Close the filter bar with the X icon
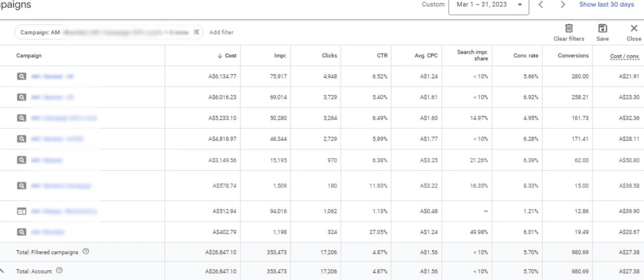Screen dimensions: 644x280 point(634,28)
